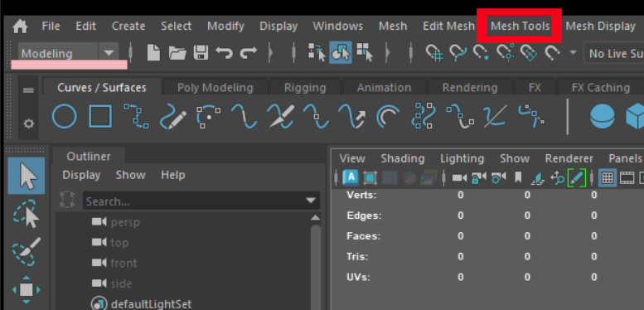Select the Pencil Curve tool icon
The height and width of the screenshot is (310, 644).
coord(173,117)
